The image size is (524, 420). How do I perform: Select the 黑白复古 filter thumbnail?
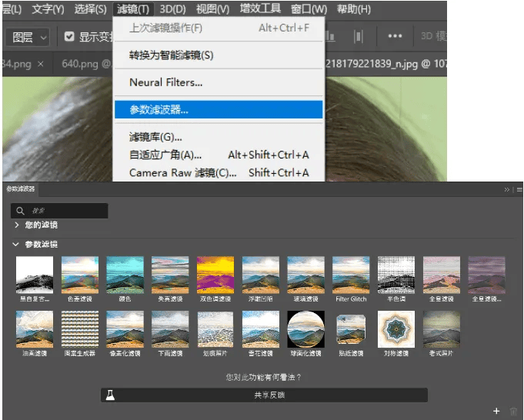[x=35, y=275]
